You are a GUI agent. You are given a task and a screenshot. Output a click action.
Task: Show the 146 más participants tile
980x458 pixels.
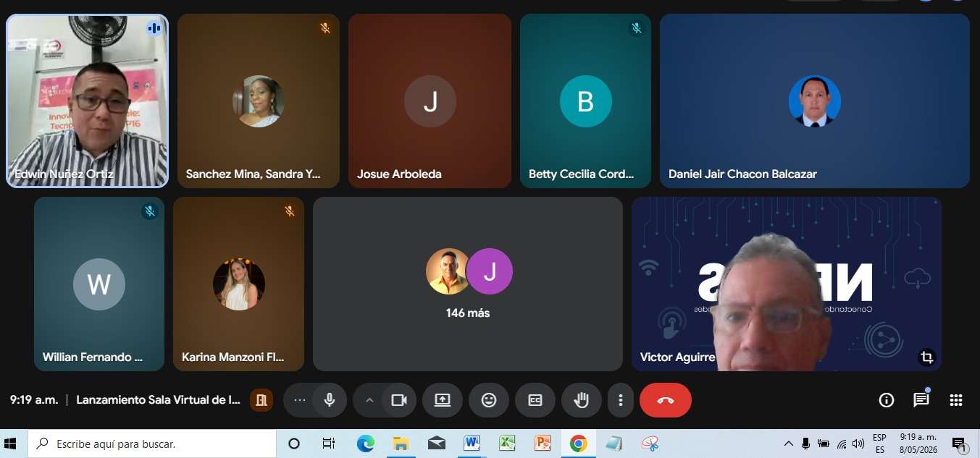pyautogui.click(x=468, y=284)
